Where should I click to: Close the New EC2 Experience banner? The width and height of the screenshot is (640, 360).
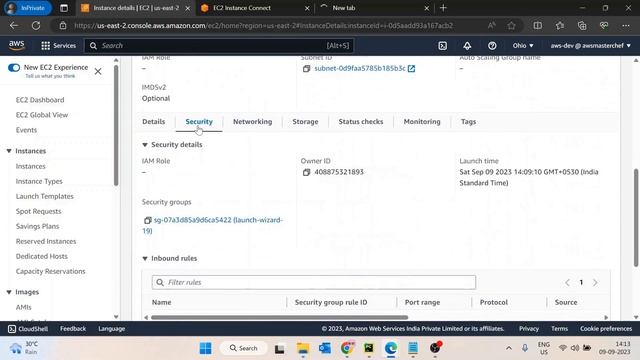pos(98,71)
